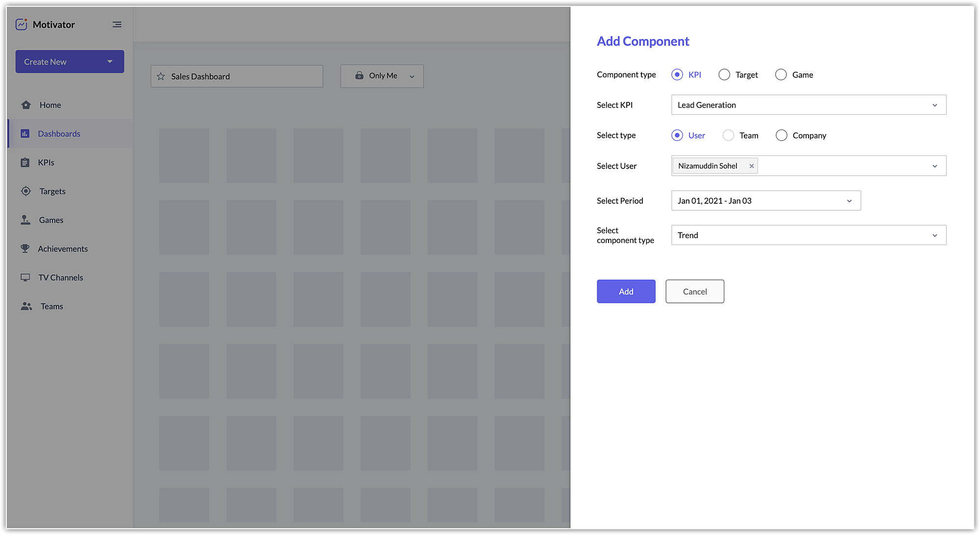This screenshot has height=535, width=980.
Task: Open Games in the sidebar
Action: (51, 220)
